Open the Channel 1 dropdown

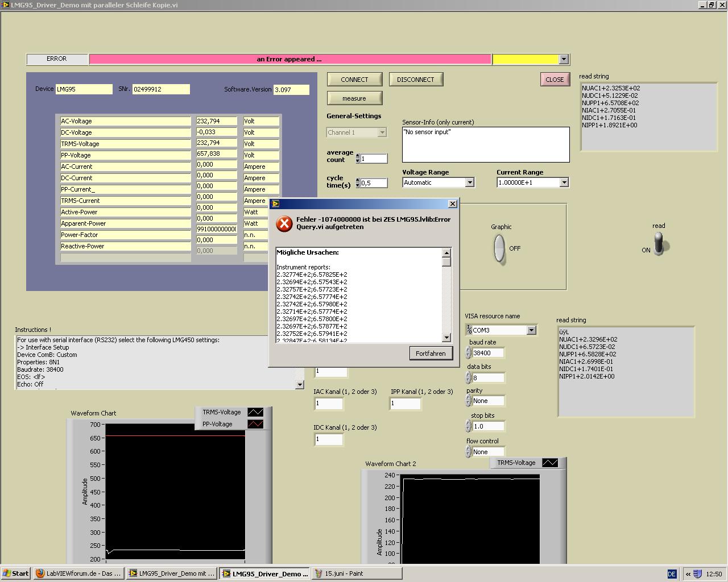382,132
